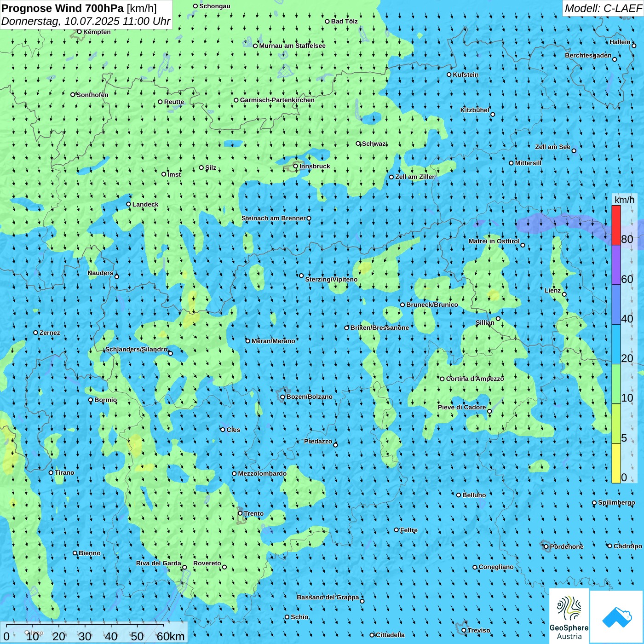Click the GeoSphere Austria logo
This screenshot has height=644, width=644.
coord(569,615)
